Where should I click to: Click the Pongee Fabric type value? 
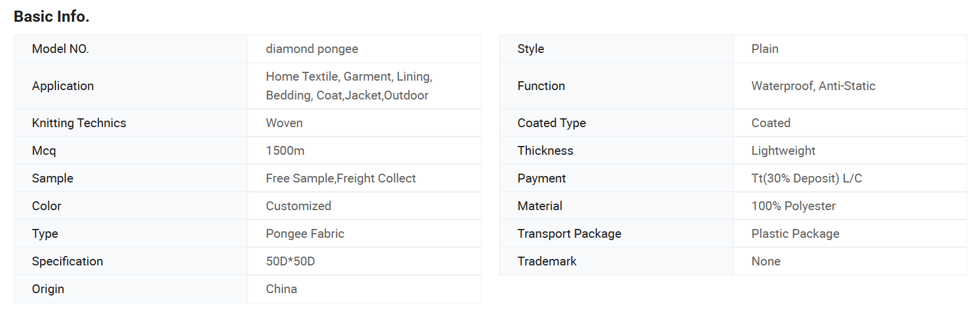305,234
